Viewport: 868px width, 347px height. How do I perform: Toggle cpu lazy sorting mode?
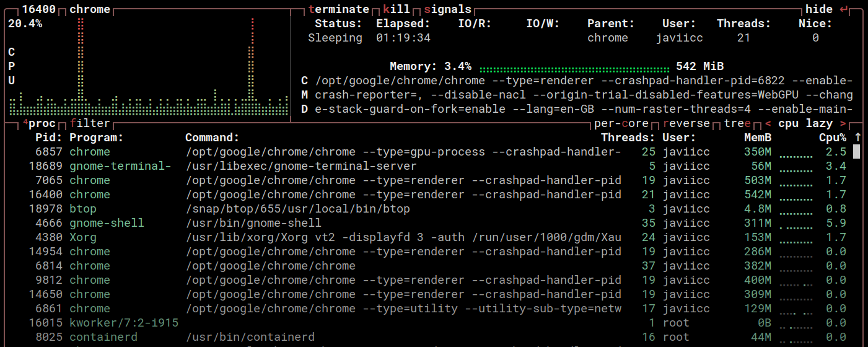coord(805,123)
